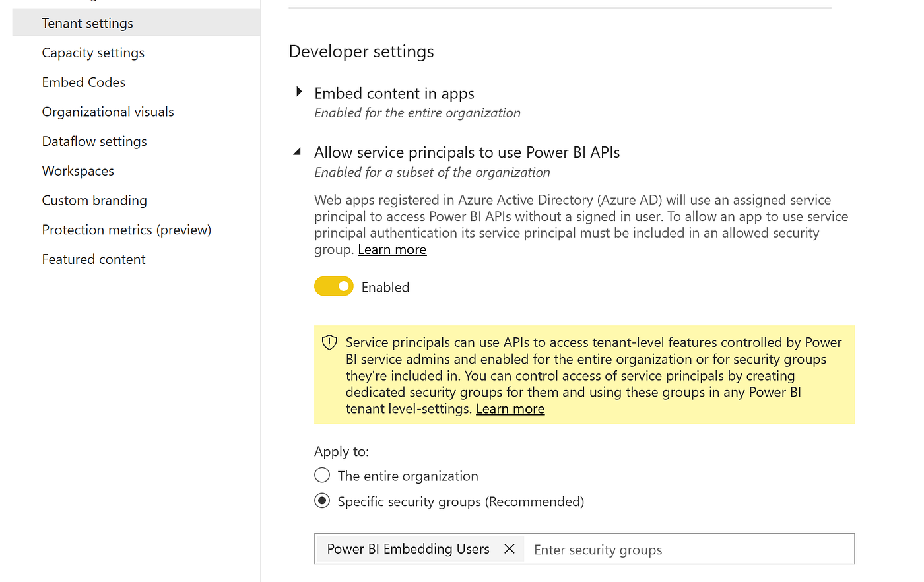The width and height of the screenshot is (924, 582).
Task: Open Dataflow settings
Action: 94,141
